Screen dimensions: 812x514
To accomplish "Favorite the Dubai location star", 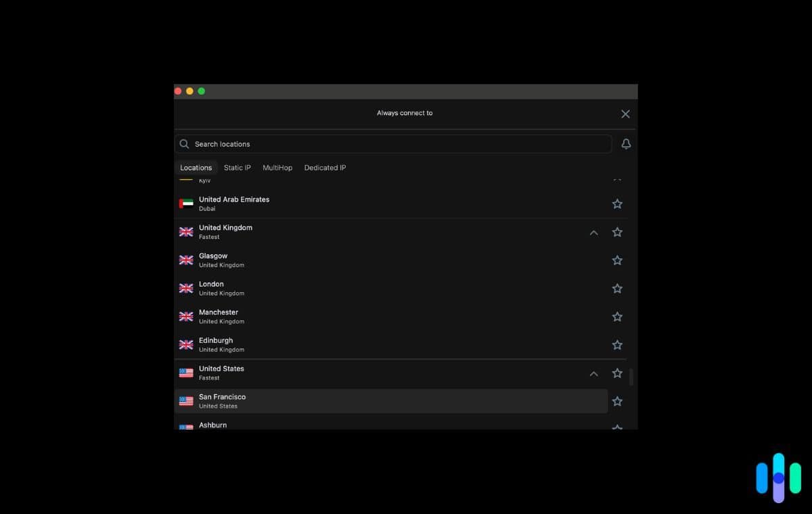I will tap(616, 203).
